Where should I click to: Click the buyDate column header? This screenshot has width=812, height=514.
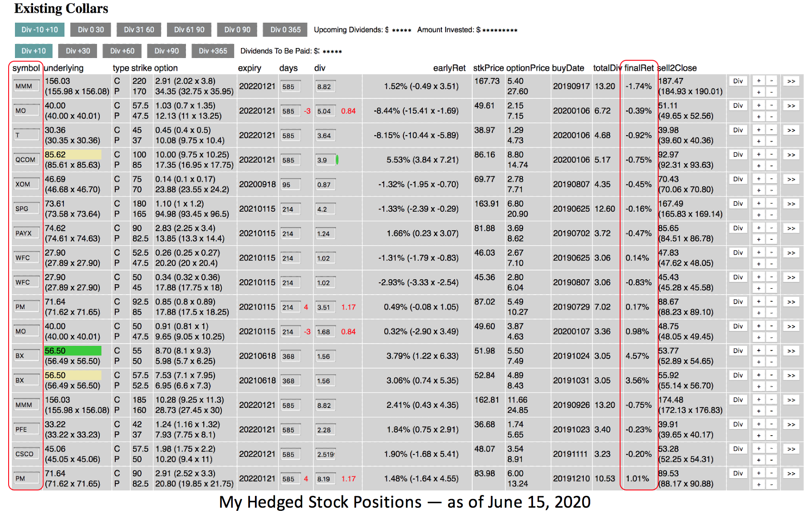point(568,68)
